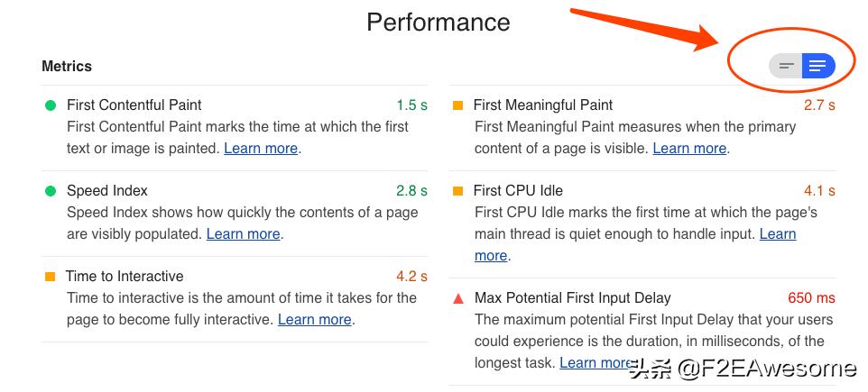Screen dimensions: 868x392
Task: Open Learn more link for First Contentful Paint
Action: (x=261, y=149)
